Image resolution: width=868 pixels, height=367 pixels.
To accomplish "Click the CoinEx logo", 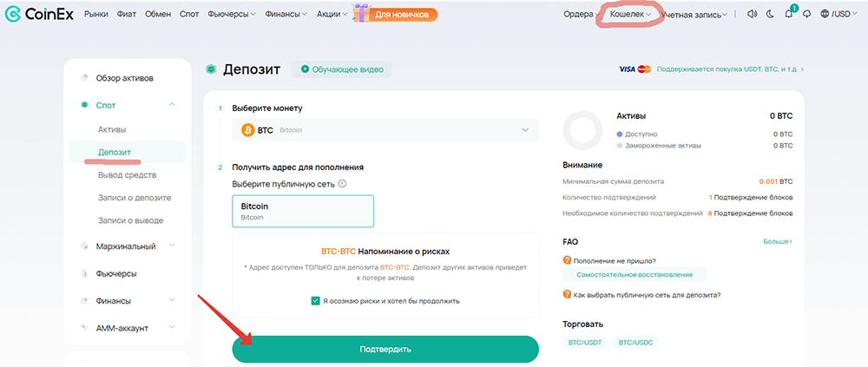I will [x=38, y=15].
